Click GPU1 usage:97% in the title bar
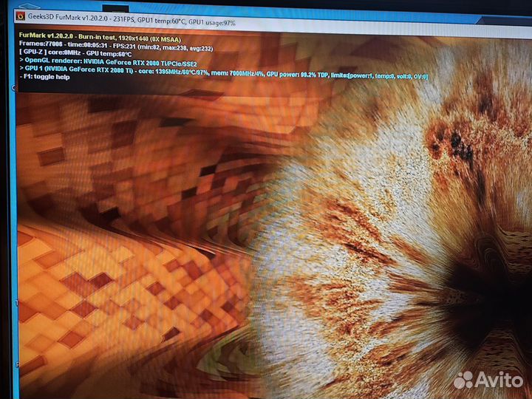This screenshot has width=532, height=399. 213,23
